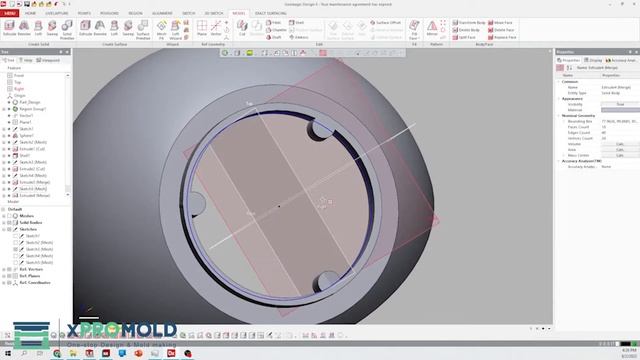Apply the Shell tool
640x360 pixels.
click(x=297, y=23)
